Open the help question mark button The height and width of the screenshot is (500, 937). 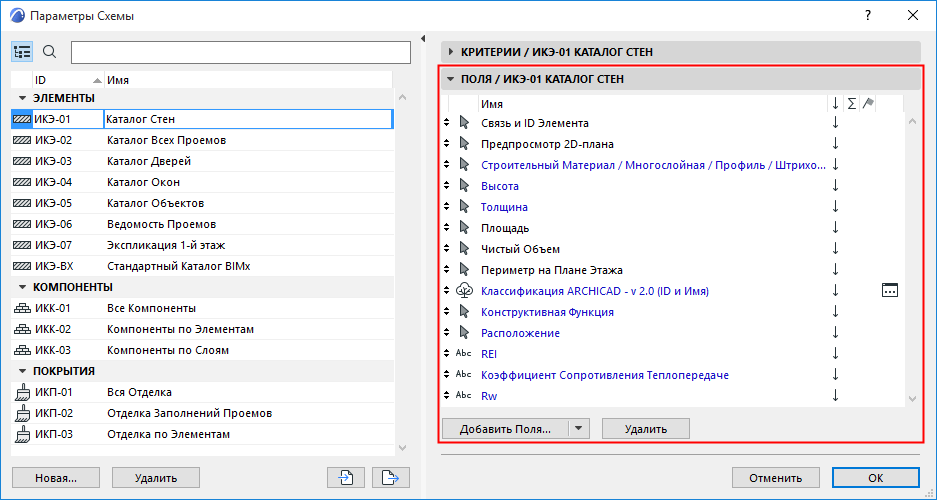[x=868, y=16]
